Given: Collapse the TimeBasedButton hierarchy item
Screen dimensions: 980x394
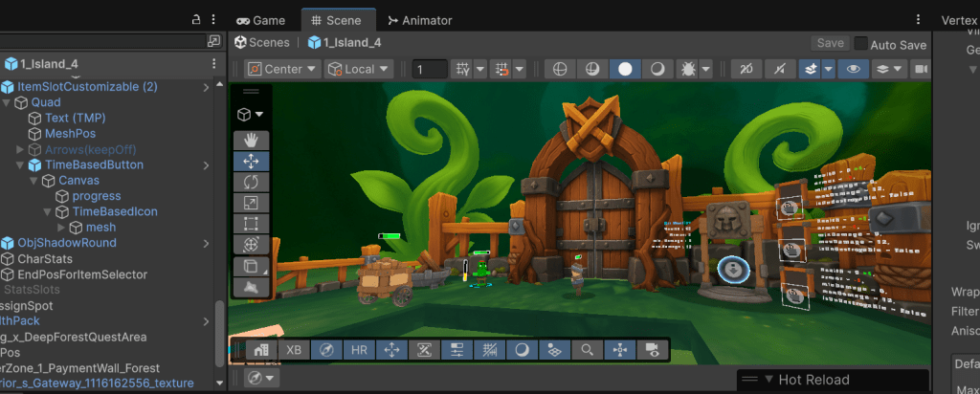Looking at the screenshot, I should point(22,165).
